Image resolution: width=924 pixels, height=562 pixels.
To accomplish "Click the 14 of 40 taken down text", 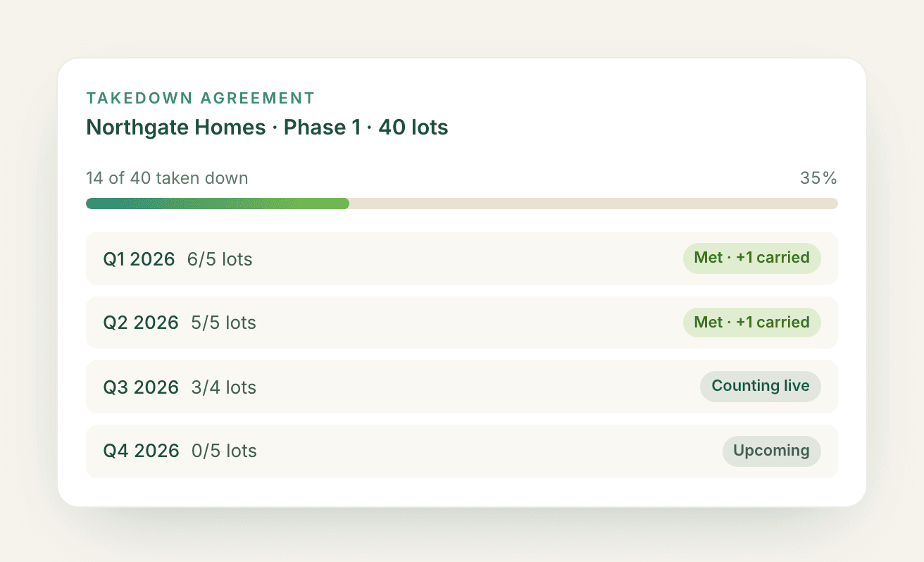I will pyautogui.click(x=167, y=178).
